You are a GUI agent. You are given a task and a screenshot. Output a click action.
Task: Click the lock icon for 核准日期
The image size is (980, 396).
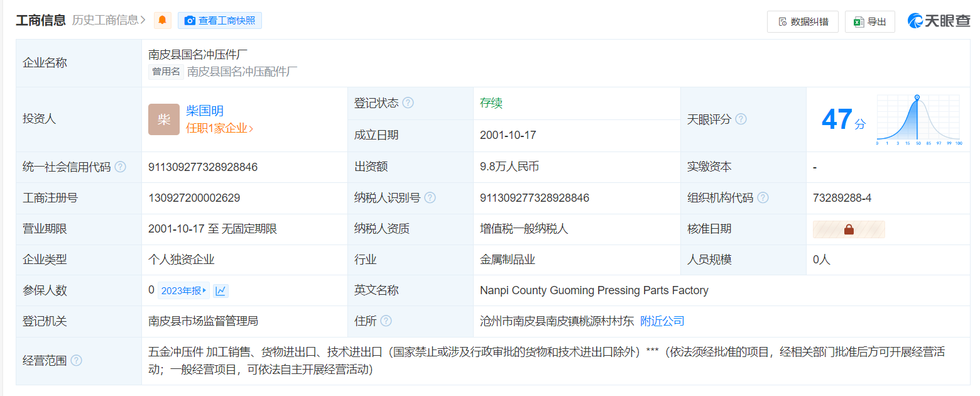point(849,229)
